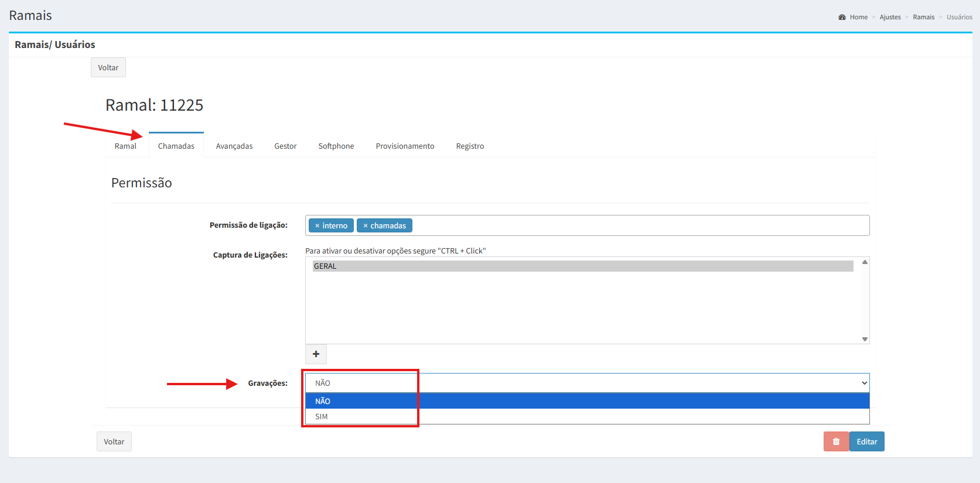Select GERAL in the capture list
The height and width of the screenshot is (483, 980).
[x=325, y=266]
